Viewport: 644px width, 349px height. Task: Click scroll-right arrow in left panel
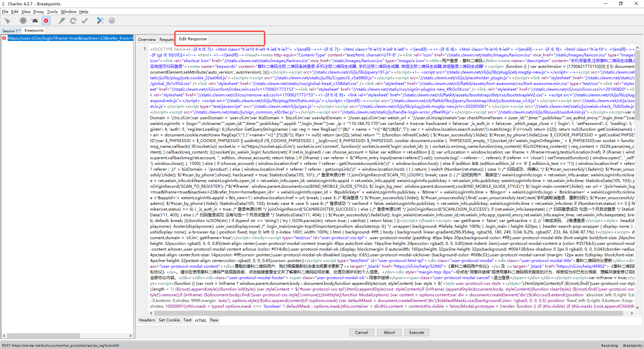[131, 336]
